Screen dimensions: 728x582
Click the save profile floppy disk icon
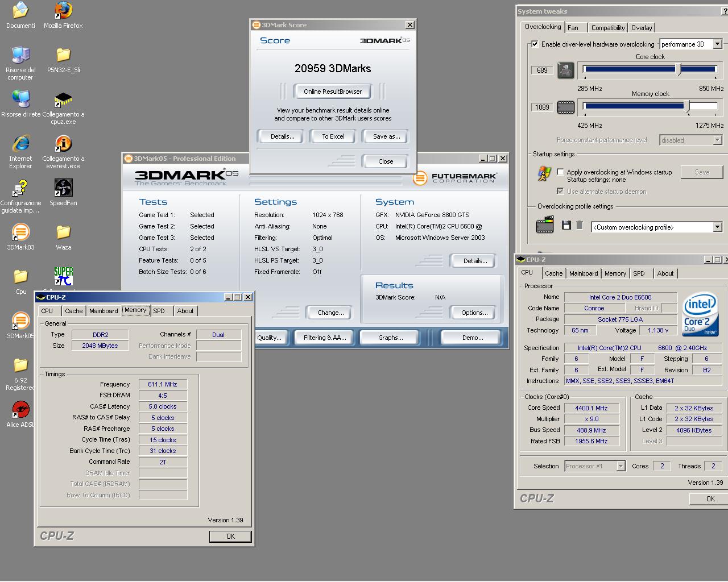[566, 225]
